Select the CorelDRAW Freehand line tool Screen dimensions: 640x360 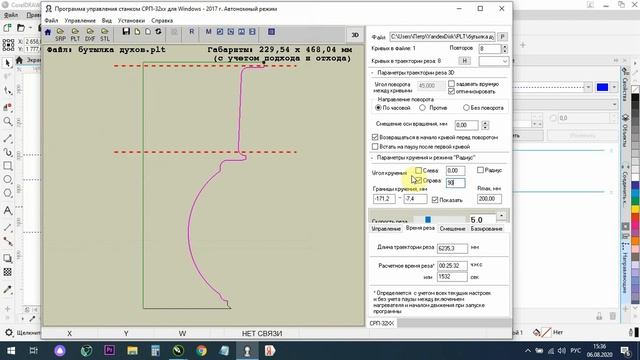click(x=7, y=139)
